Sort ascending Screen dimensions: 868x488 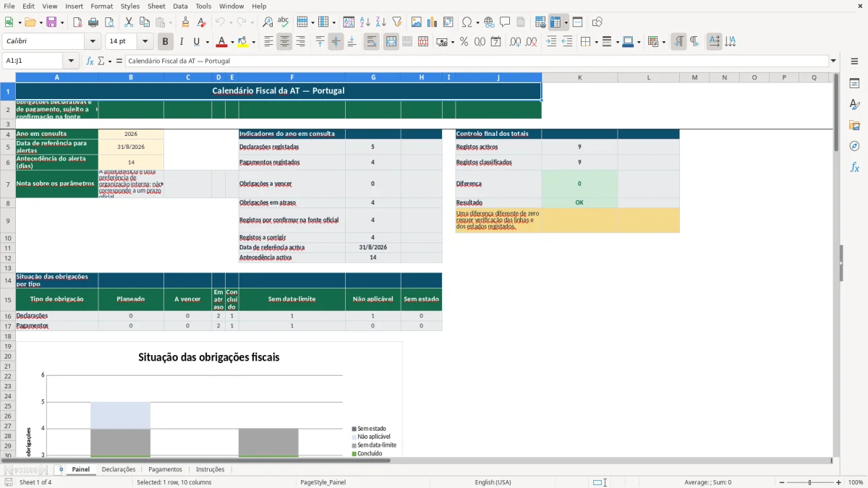(365, 22)
